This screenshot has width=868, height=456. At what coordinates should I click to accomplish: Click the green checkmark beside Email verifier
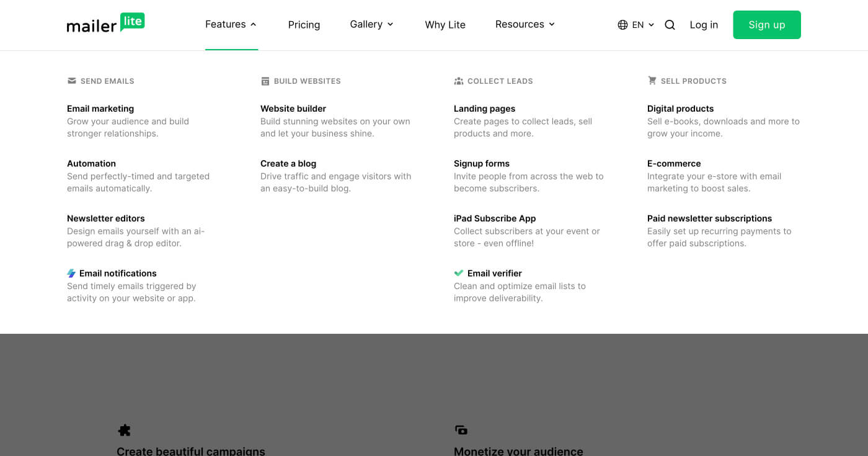click(x=459, y=273)
